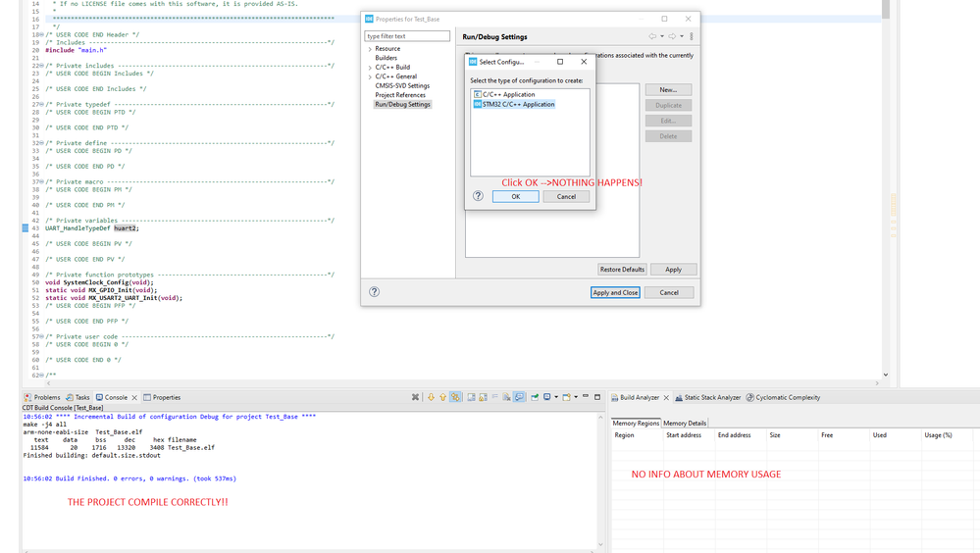Click the Open Console icon
The width and height of the screenshot is (980, 553).
tap(566, 397)
